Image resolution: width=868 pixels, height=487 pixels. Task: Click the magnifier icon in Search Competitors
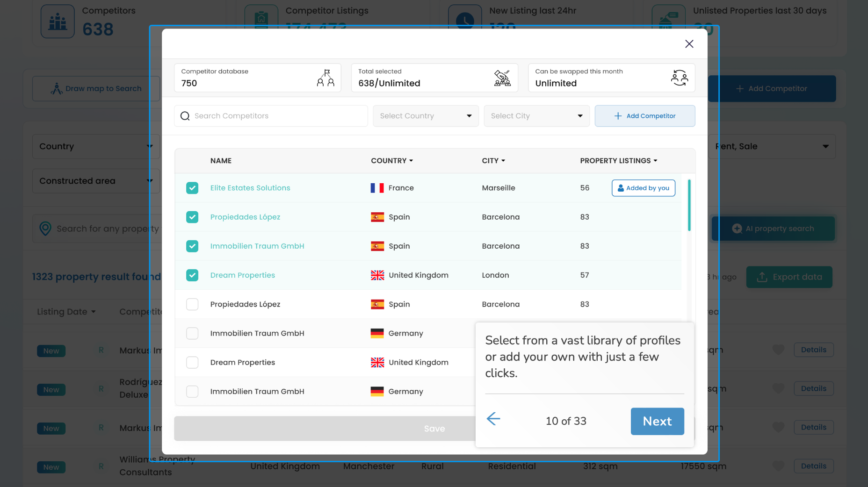185,116
